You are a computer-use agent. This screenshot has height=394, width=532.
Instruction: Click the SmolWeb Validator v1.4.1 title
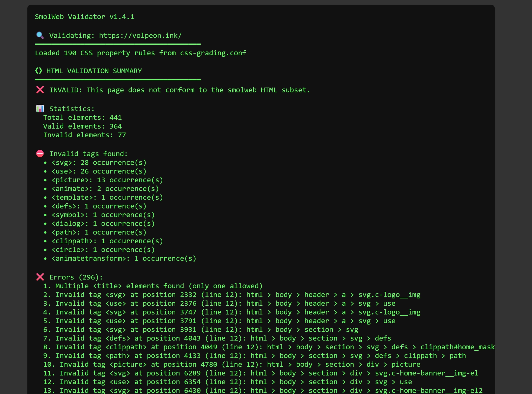[84, 17]
